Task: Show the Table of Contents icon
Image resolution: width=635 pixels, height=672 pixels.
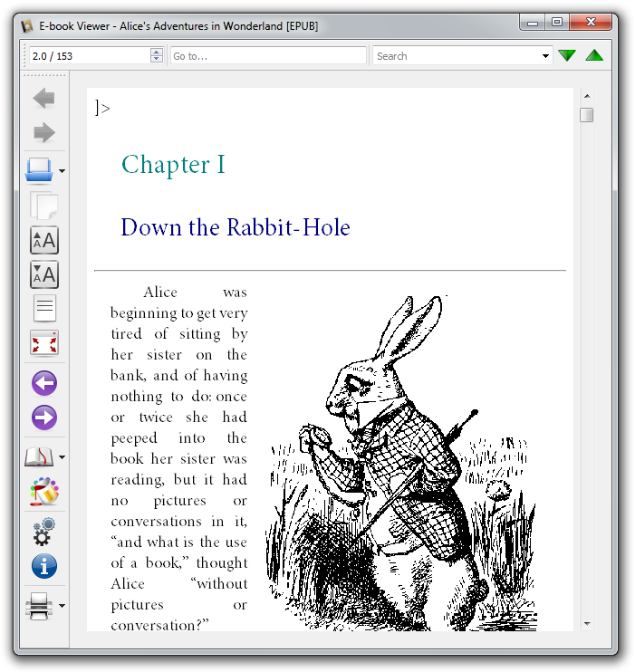Action: pos(44,308)
